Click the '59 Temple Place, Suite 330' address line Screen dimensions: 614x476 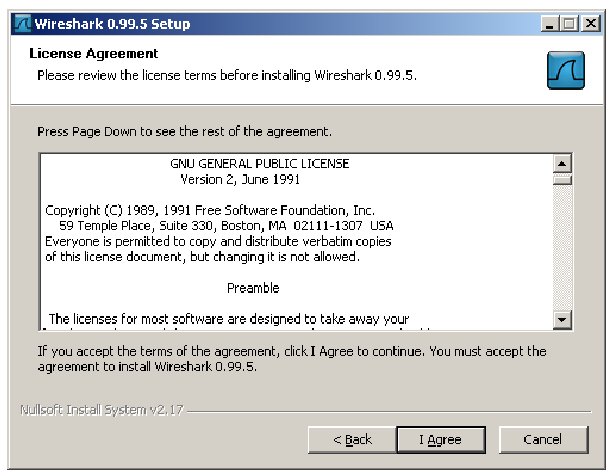tap(226, 226)
